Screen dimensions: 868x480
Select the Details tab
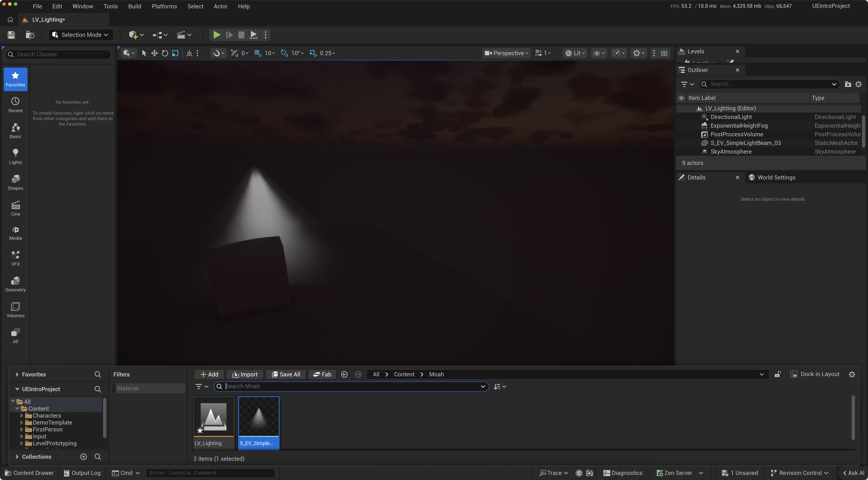pyautogui.click(x=696, y=177)
